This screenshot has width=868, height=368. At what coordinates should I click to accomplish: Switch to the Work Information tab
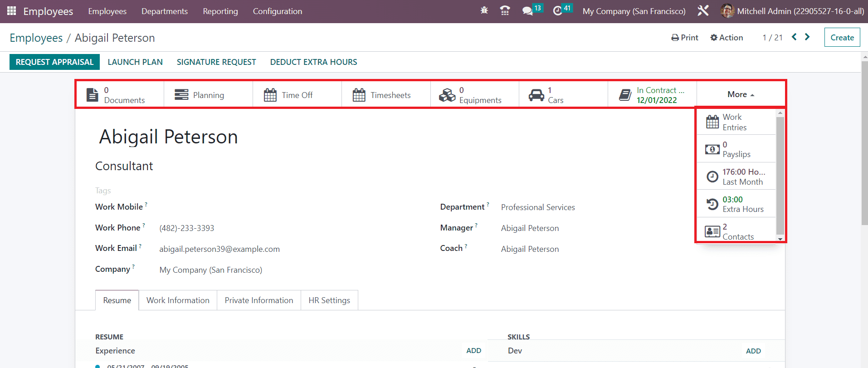pyautogui.click(x=178, y=300)
